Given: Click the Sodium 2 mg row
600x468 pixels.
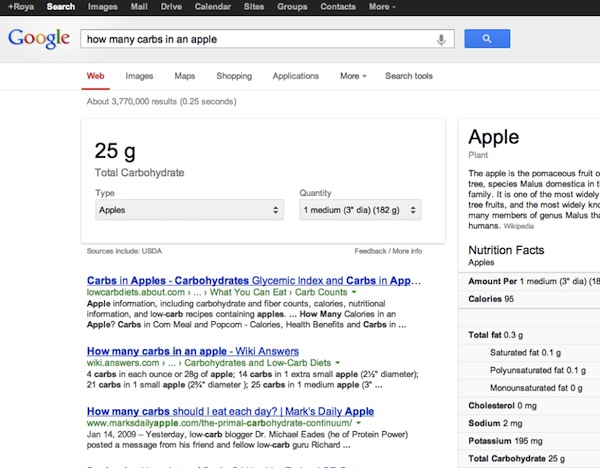Looking at the screenshot, I should pyautogui.click(x=529, y=423).
